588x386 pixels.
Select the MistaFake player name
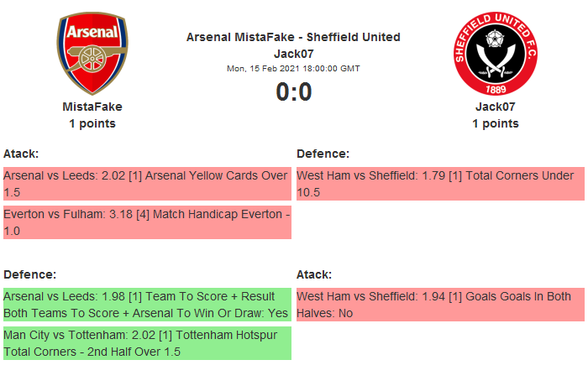pos(92,107)
